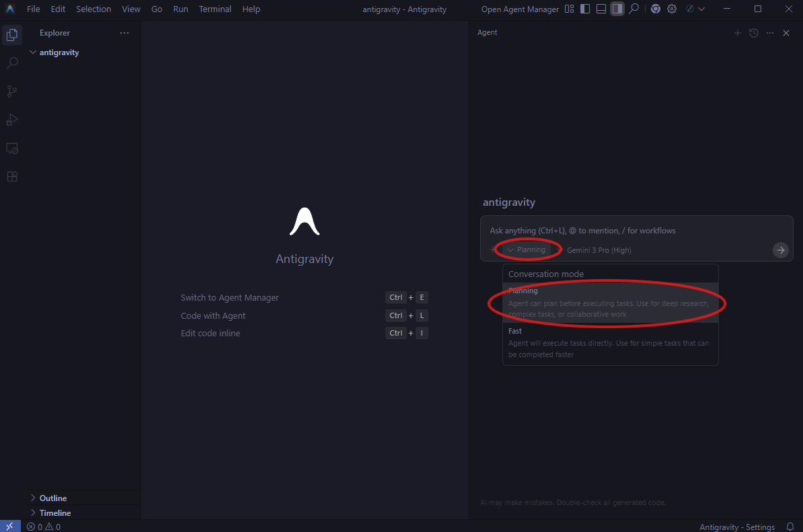Open notifications bell in status bar
Image resolution: width=803 pixels, height=532 pixels.
pos(790,527)
